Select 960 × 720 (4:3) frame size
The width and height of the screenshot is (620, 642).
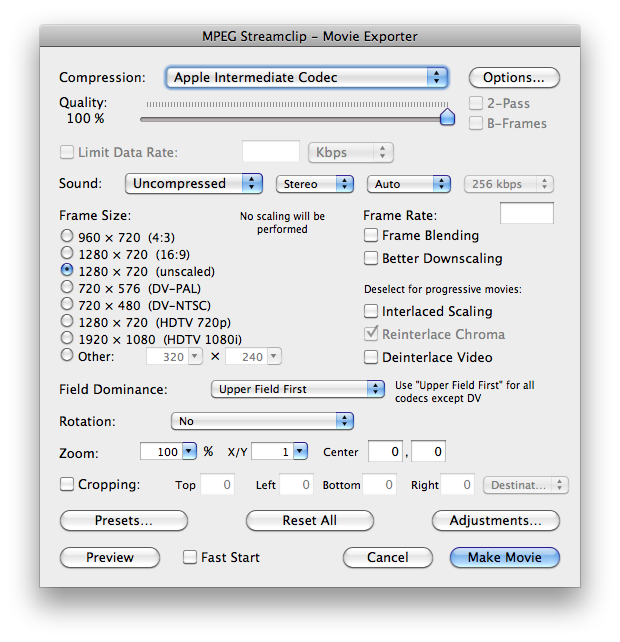[67, 236]
